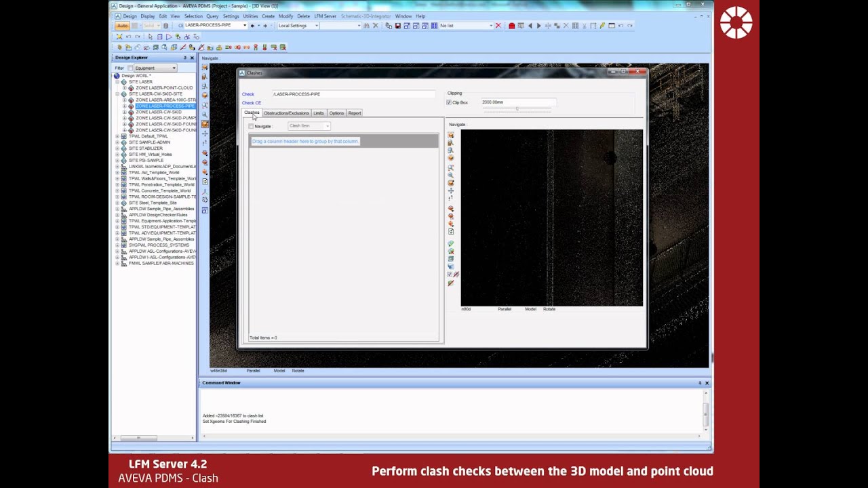Screen dimensions: 868x488
Task: Open the LASER-PROCESS-PIPE CE dropdown
Action: [245, 26]
